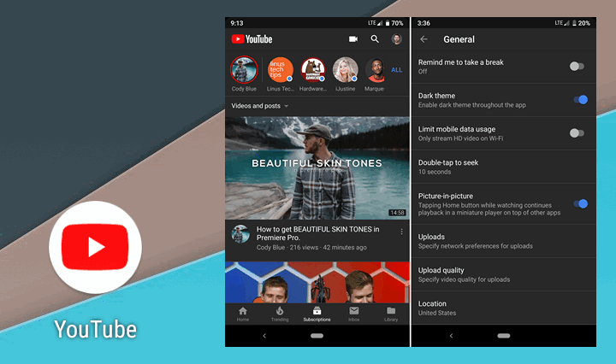
Task: Open the Upload quality setting
Action: pyautogui.click(x=504, y=274)
